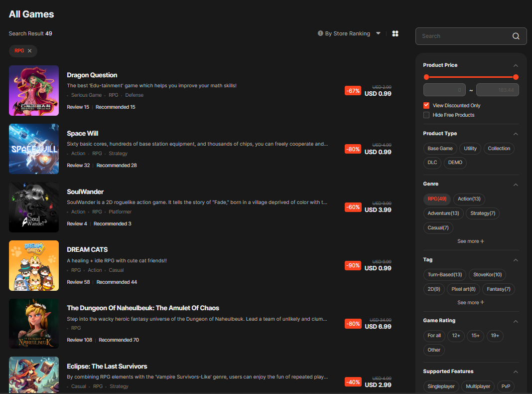Open the Space Will title link
Viewport: 532px width, 394px height.
pos(83,134)
